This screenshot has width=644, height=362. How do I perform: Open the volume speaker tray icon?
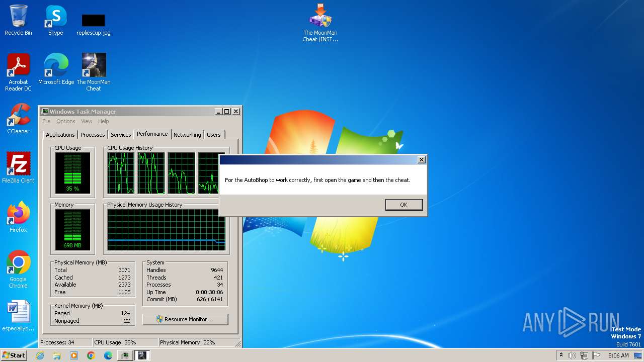(x=572, y=355)
